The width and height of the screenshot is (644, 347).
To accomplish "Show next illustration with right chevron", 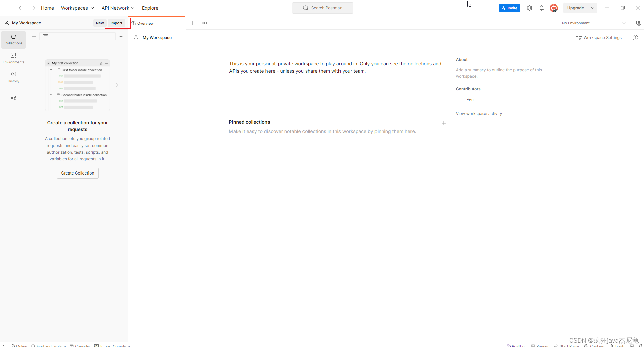I will pyautogui.click(x=117, y=85).
